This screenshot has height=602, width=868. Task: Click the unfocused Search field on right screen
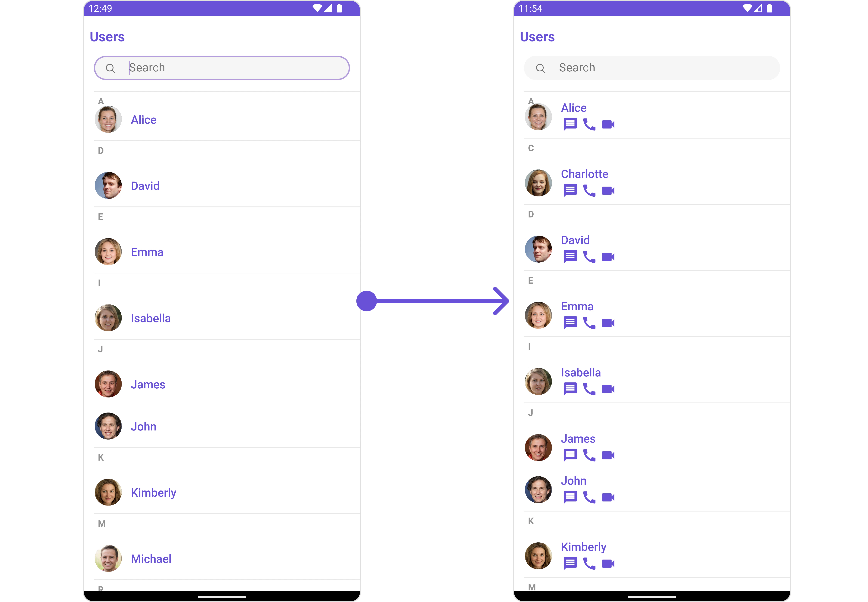pyautogui.click(x=651, y=68)
